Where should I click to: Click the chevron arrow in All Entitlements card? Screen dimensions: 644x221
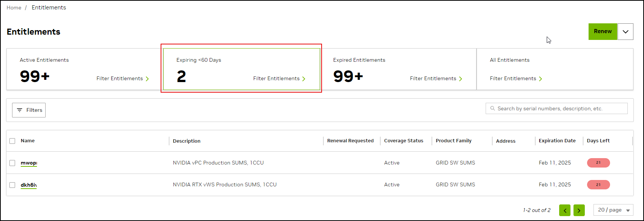point(541,79)
